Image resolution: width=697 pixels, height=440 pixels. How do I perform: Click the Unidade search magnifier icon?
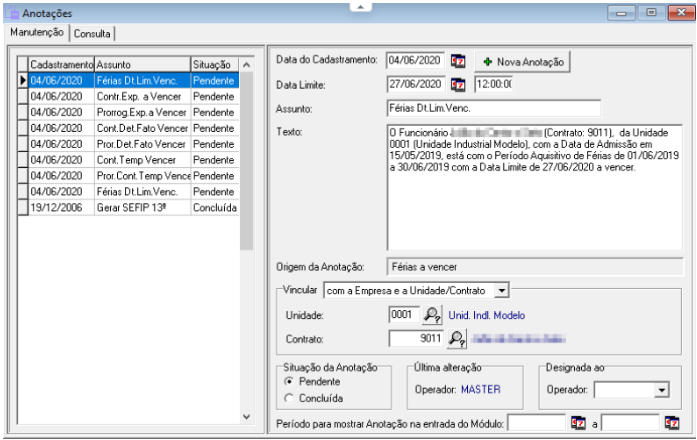pos(431,315)
